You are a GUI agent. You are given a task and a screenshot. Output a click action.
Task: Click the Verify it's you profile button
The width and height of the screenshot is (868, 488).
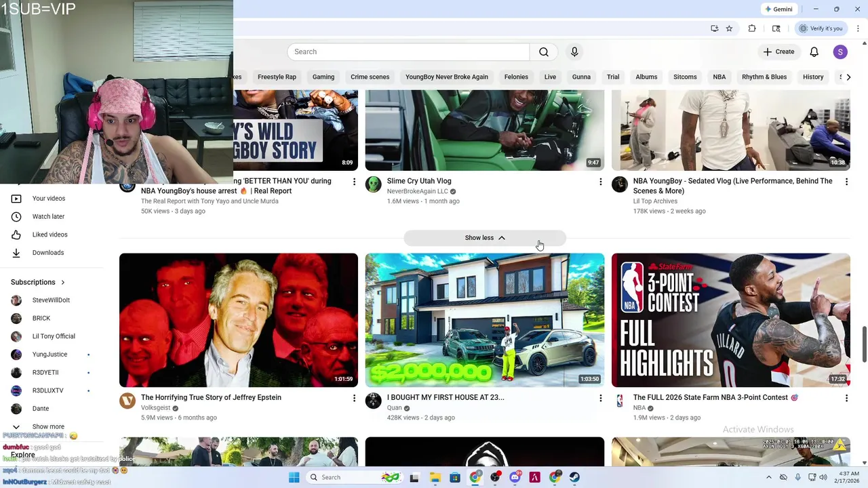(x=821, y=28)
